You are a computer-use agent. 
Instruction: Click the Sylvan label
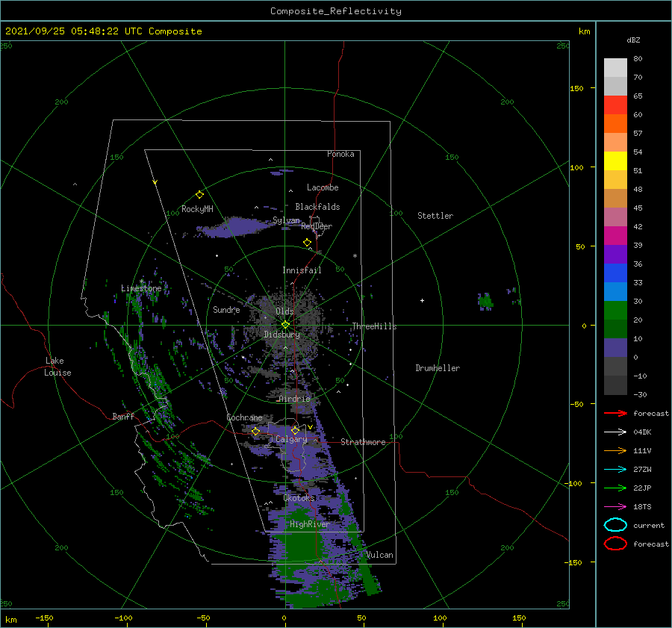pyautogui.click(x=286, y=220)
